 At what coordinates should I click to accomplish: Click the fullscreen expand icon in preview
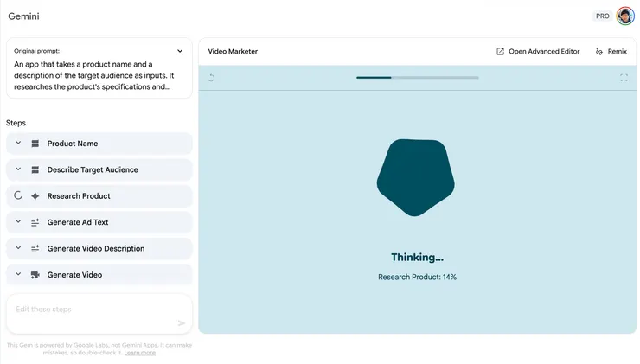point(624,78)
